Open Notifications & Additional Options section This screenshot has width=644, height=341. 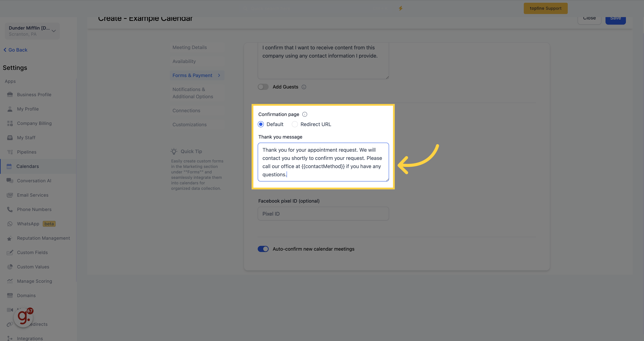pyautogui.click(x=193, y=93)
